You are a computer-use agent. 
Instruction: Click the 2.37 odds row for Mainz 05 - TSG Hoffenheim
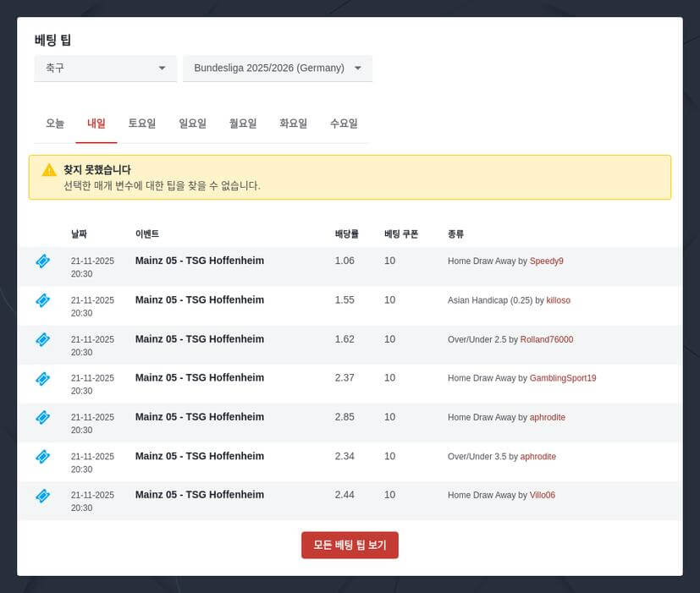345,378
